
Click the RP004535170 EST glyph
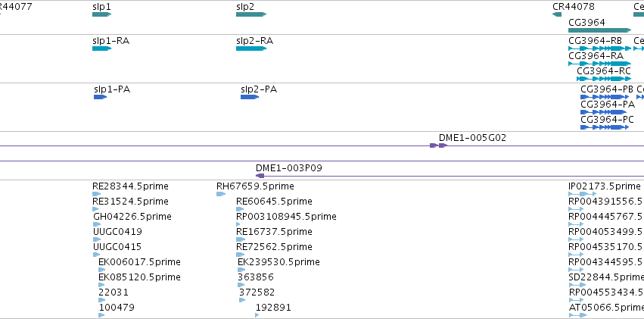(x=576, y=255)
